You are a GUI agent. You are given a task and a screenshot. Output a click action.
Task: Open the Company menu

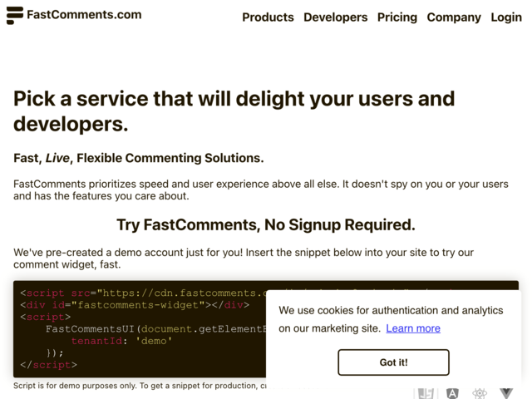(x=454, y=17)
